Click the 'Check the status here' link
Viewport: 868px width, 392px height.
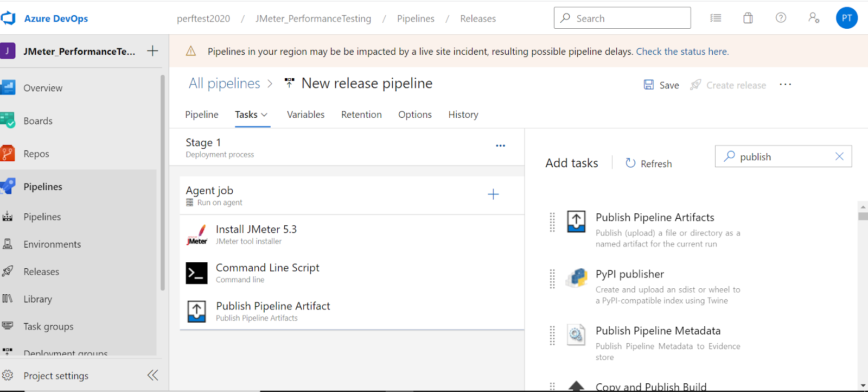pyautogui.click(x=682, y=52)
